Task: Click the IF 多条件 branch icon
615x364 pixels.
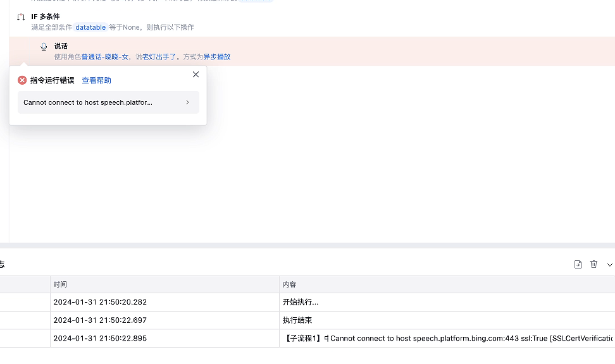Action: point(21,17)
